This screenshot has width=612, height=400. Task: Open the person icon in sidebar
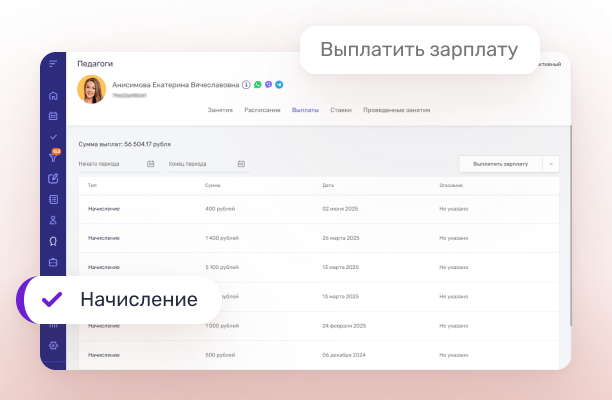[x=53, y=220]
